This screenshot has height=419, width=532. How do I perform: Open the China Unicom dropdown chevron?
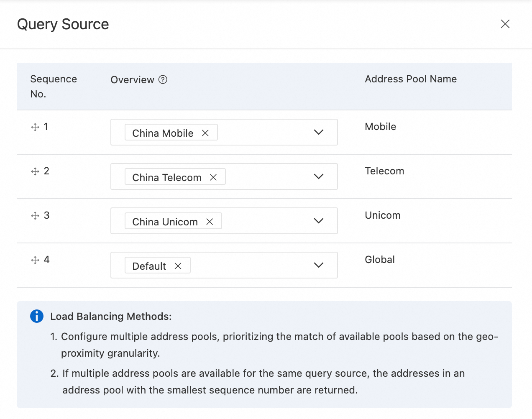(x=319, y=221)
